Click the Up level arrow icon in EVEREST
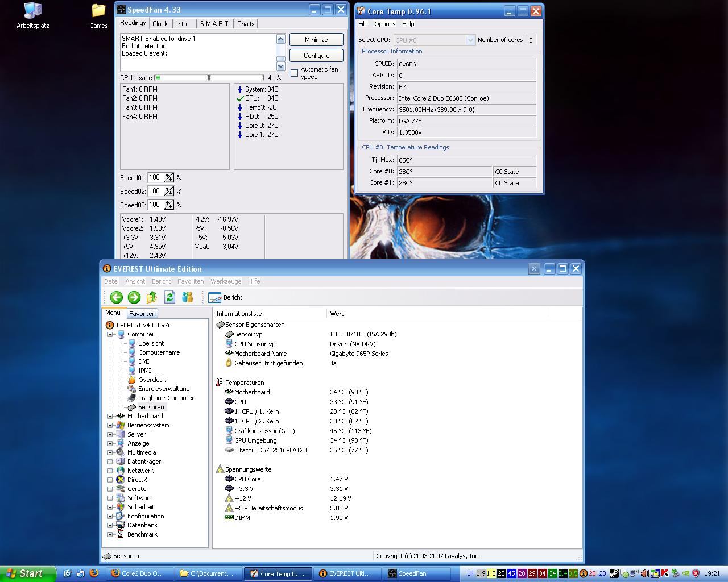Screen dimensions: 728x582 (152, 297)
